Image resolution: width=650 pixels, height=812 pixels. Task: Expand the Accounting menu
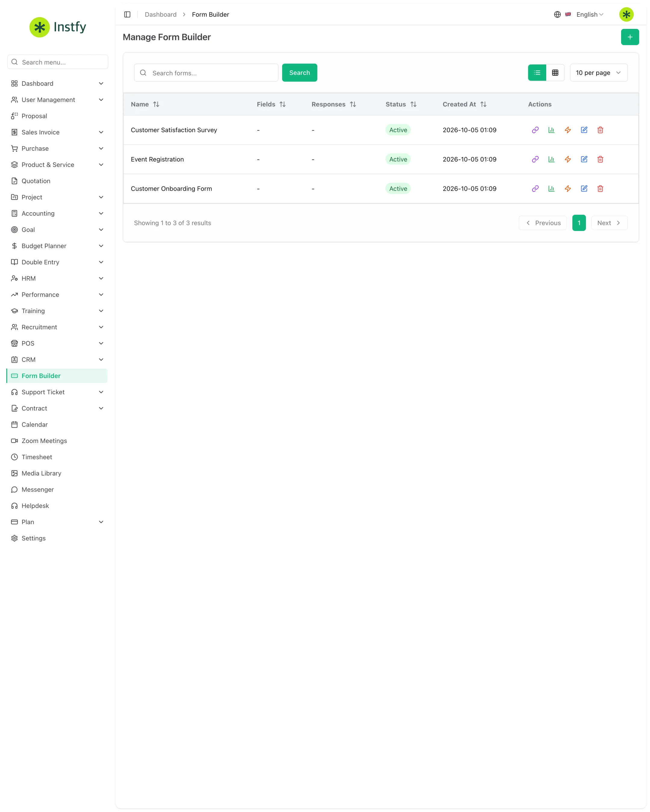click(x=57, y=214)
